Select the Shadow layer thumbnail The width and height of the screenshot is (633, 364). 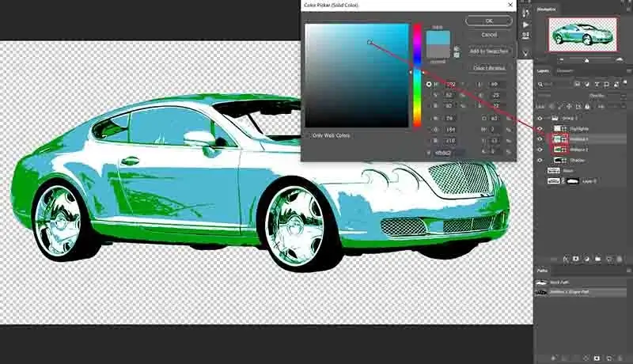[557, 160]
